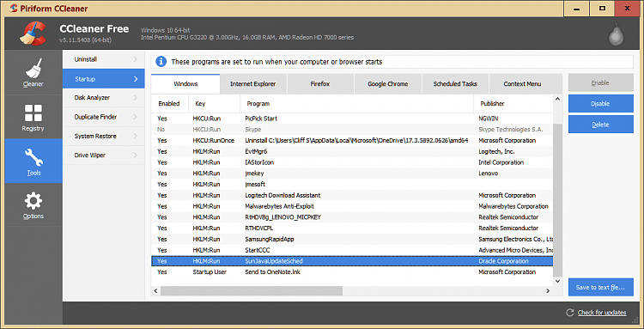The width and height of the screenshot is (644, 329).
Task: Click the chevron next to Disk Analyzer
Action: [136, 98]
